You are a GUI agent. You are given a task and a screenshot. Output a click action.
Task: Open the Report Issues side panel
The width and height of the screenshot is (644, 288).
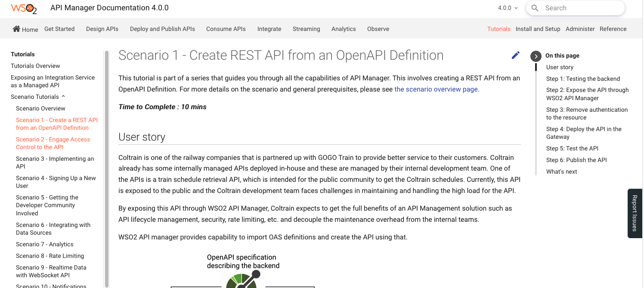635,213
